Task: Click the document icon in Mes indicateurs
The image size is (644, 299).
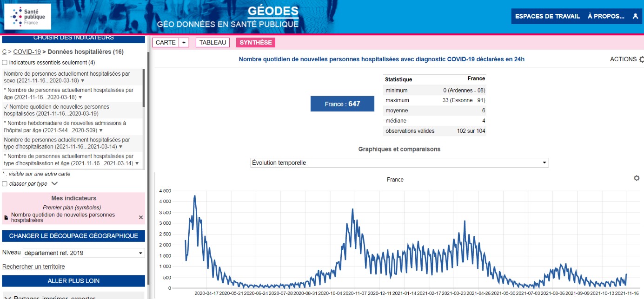Action: click(x=6, y=217)
